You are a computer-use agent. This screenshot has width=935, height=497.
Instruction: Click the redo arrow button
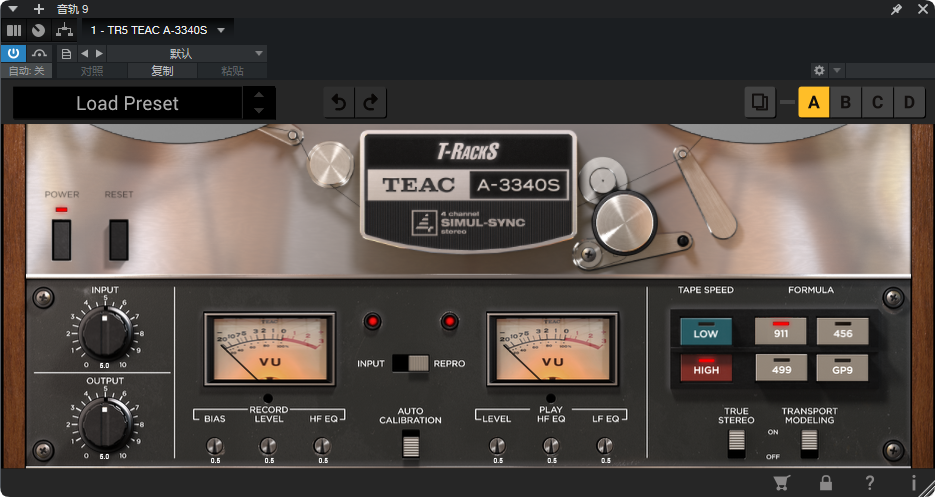[371, 103]
